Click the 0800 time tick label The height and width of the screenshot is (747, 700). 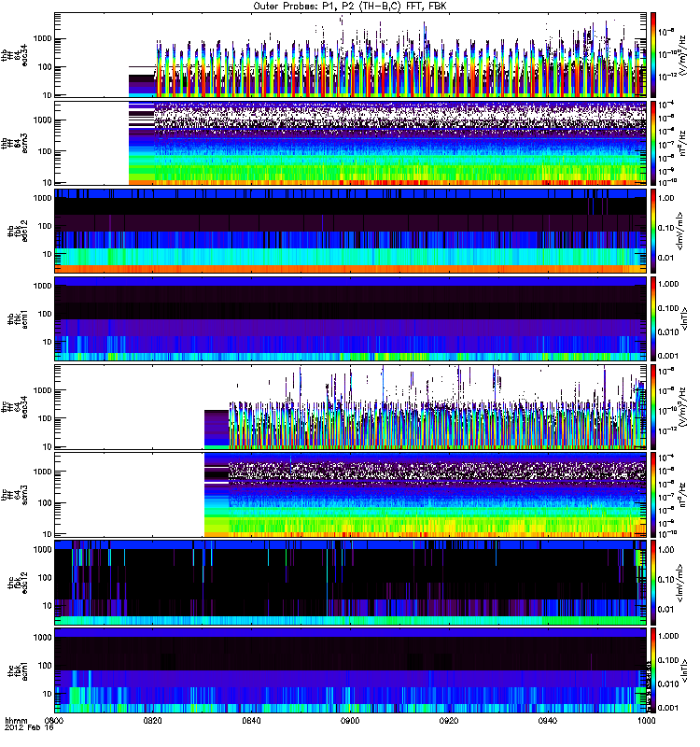point(55,722)
